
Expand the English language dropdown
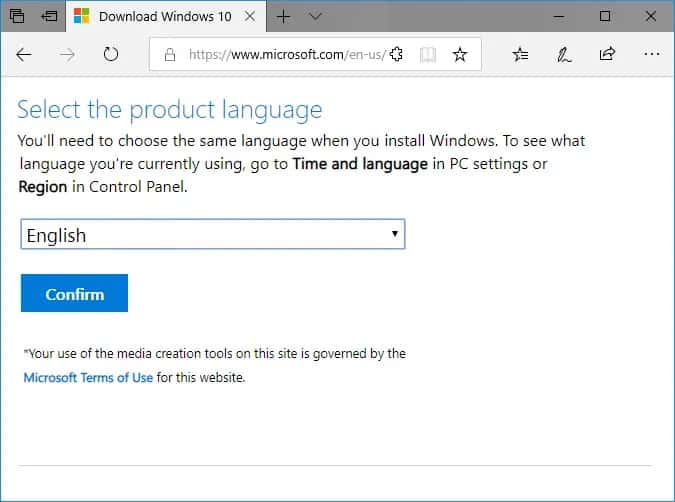(x=213, y=234)
